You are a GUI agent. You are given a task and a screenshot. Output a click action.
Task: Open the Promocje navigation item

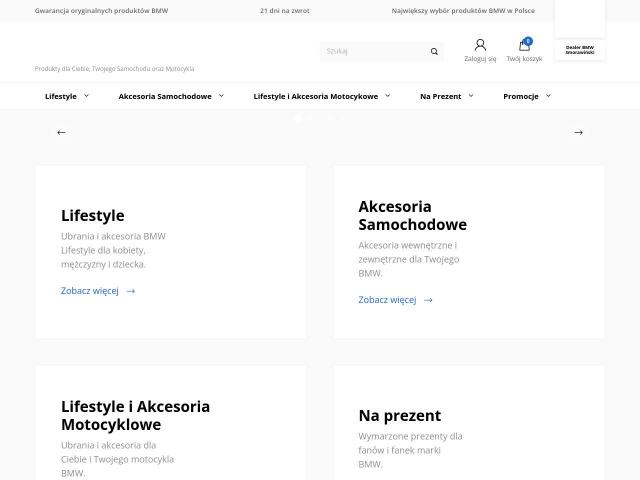[521, 96]
